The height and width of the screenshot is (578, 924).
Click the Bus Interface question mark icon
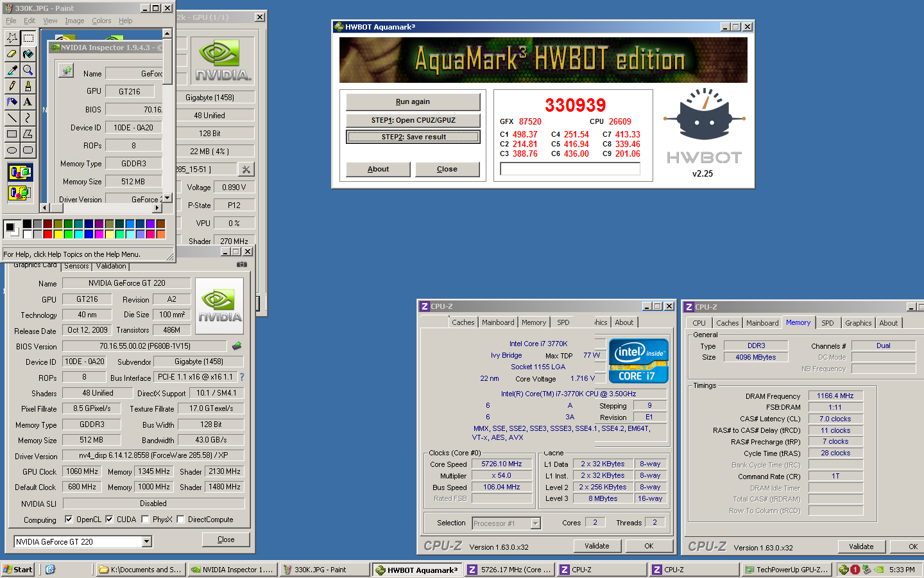(242, 377)
